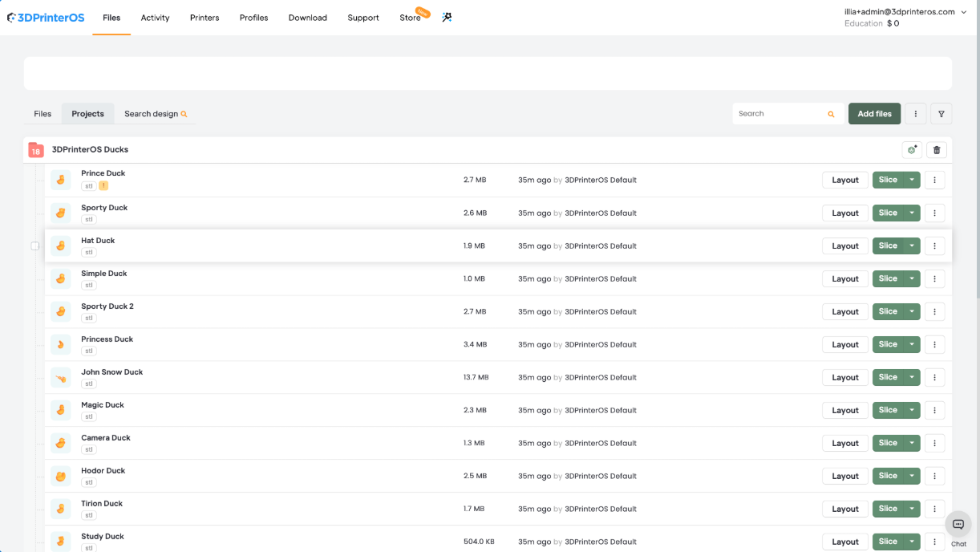This screenshot has height=552, width=980.
Task: Click the search magnifier icon
Action: 831,114
